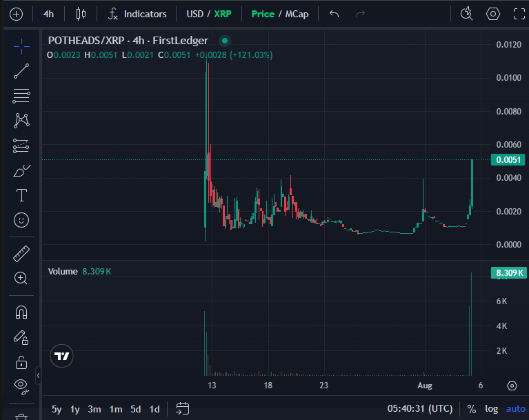
Task: Toggle log scale
Action: pyautogui.click(x=492, y=409)
